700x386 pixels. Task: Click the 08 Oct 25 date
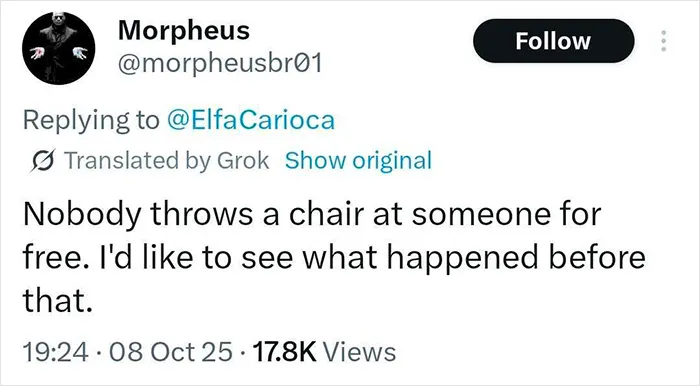[171, 352]
